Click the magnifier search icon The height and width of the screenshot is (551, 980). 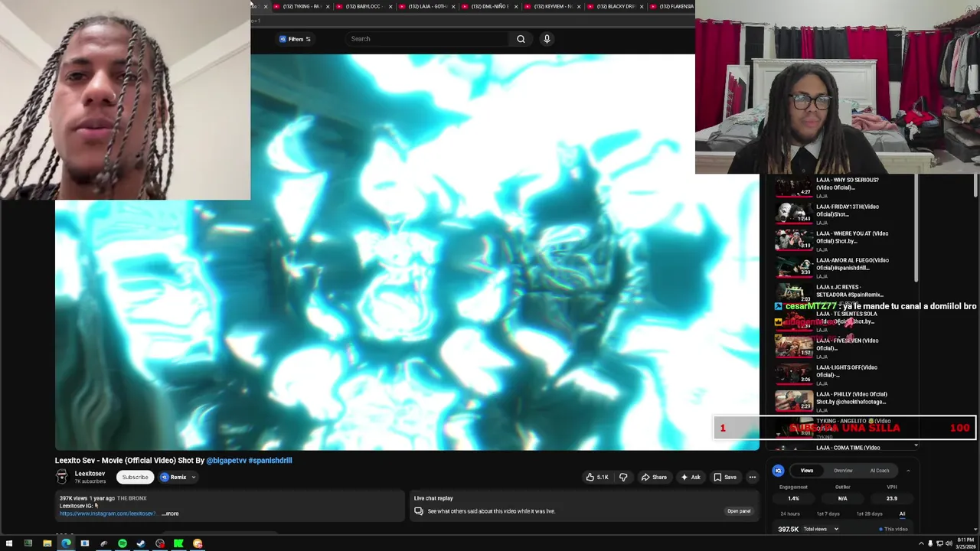pyautogui.click(x=521, y=39)
